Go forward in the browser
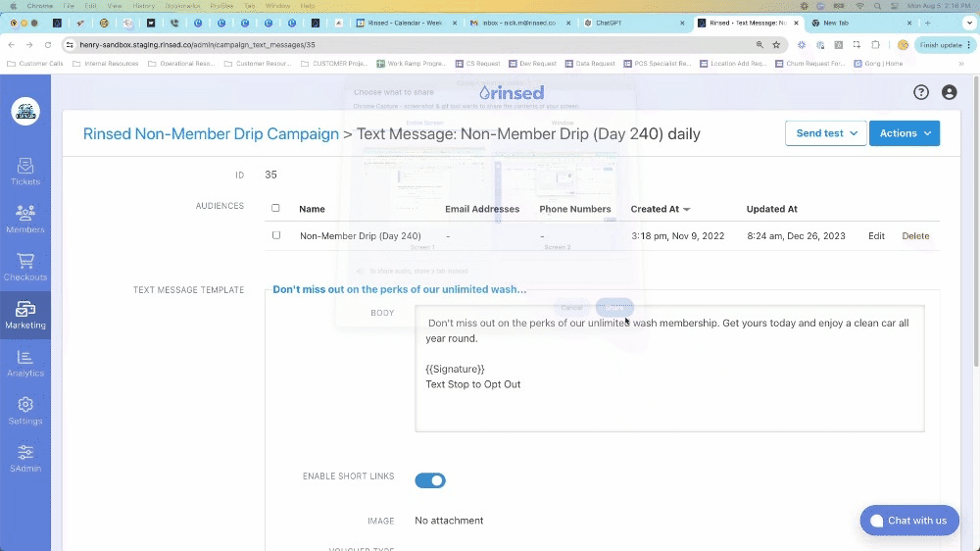The width and height of the screenshot is (980, 551). [x=29, y=45]
